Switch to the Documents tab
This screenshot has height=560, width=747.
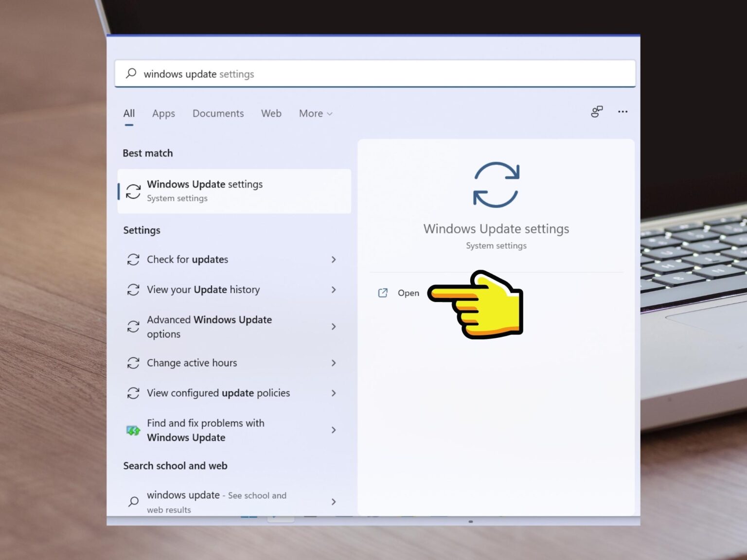(218, 113)
